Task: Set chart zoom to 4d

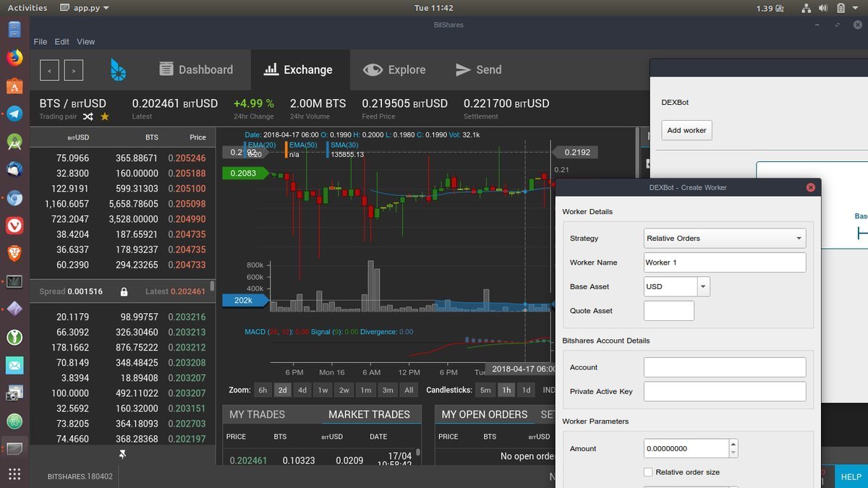Action: click(302, 390)
